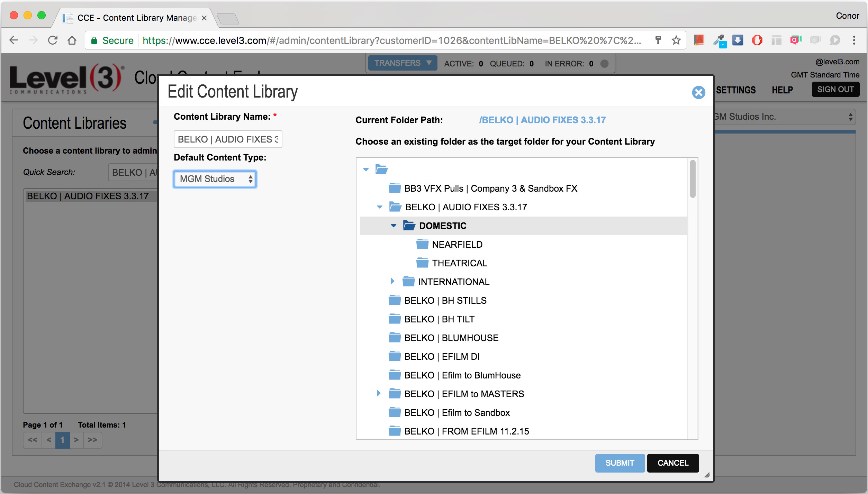Click the browser home icon
The height and width of the screenshot is (494, 868).
tap(72, 40)
